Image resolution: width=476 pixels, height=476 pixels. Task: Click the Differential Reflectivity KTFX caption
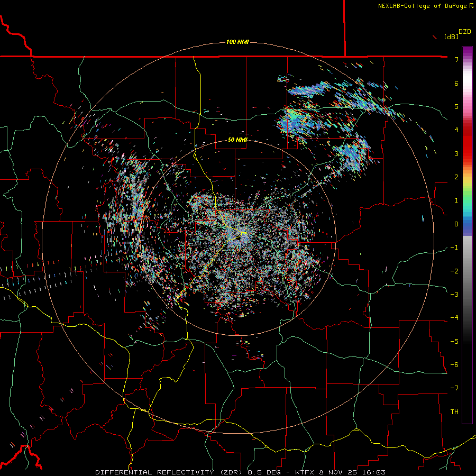[241, 472]
